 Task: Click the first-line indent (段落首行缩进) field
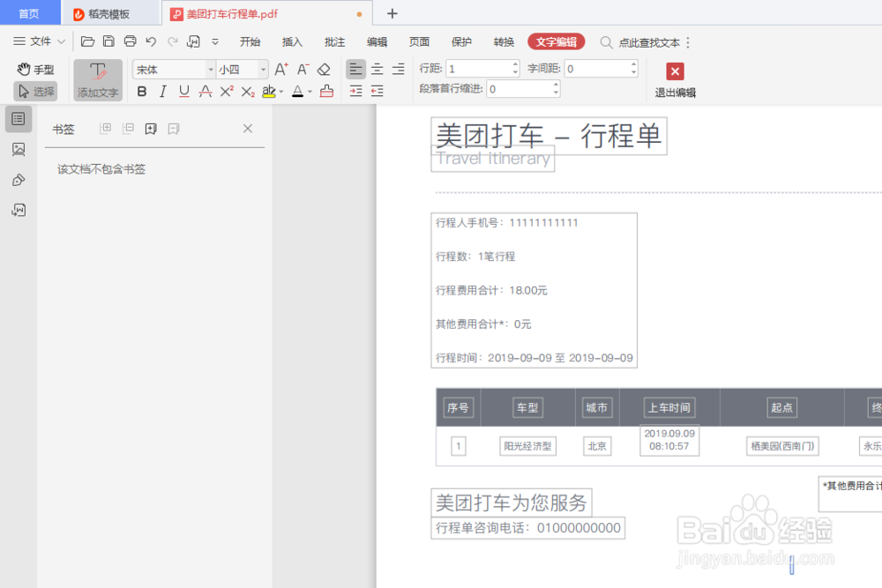[x=523, y=89]
